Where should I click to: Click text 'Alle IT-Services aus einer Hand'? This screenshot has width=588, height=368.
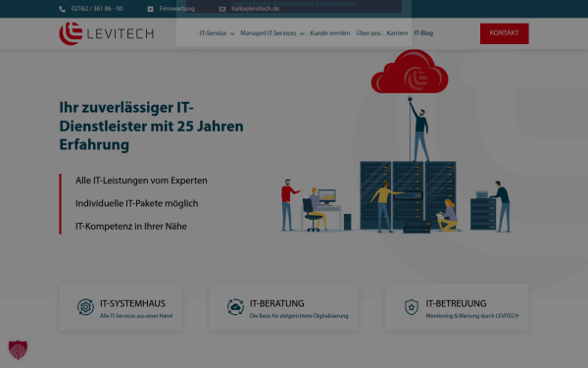[x=136, y=316]
